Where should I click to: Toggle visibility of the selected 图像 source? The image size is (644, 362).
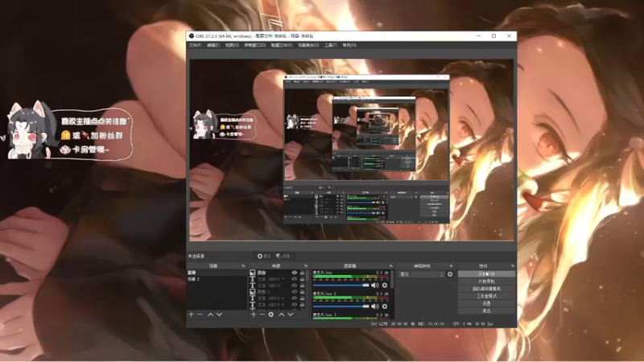click(x=295, y=273)
